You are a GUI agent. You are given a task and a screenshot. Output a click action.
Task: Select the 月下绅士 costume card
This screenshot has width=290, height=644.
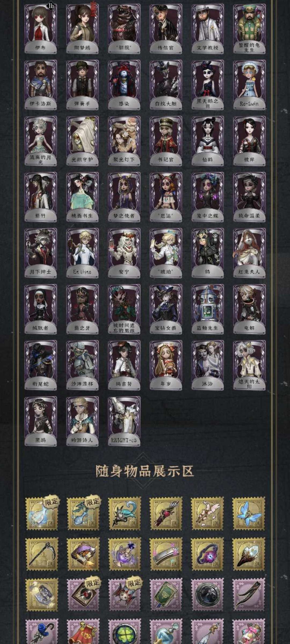coord(41,253)
